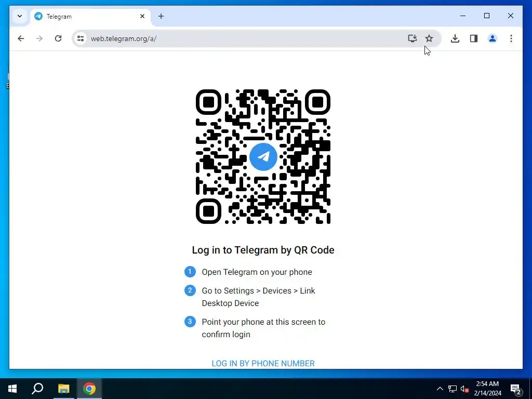Click the Telegram paper plane logo in QR

click(x=263, y=157)
